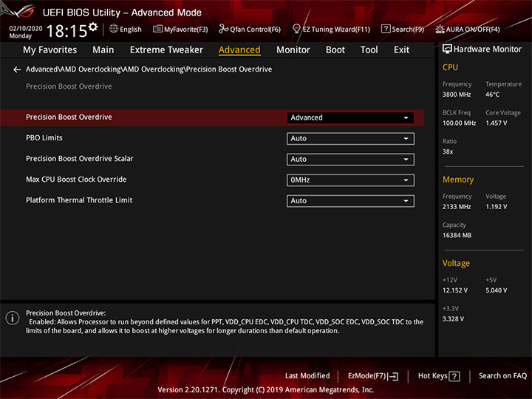This screenshot has height=399, width=532.
Task: Open Search on FAQ link
Action: (x=502, y=376)
